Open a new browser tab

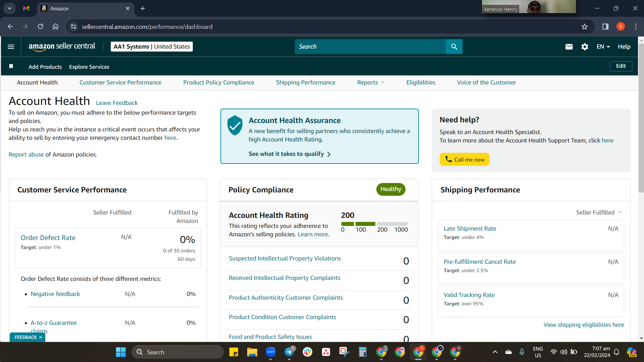pyautogui.click(x=143, y=8)
